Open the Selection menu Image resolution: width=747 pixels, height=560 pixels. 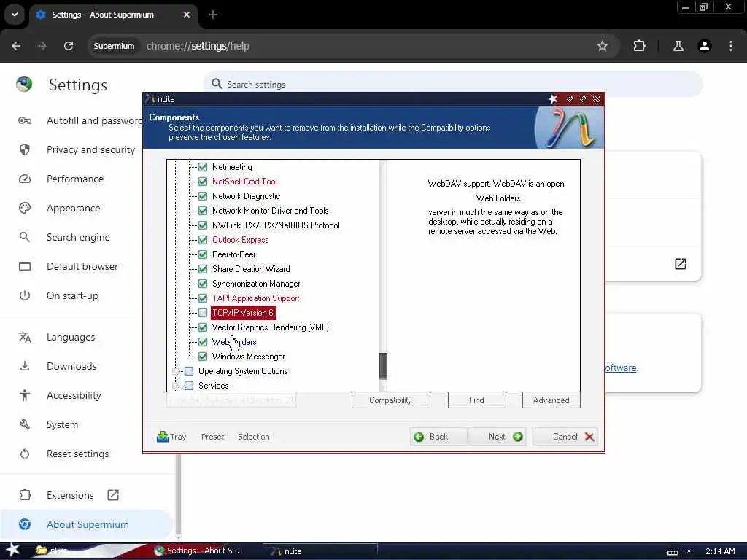point(253,437)
